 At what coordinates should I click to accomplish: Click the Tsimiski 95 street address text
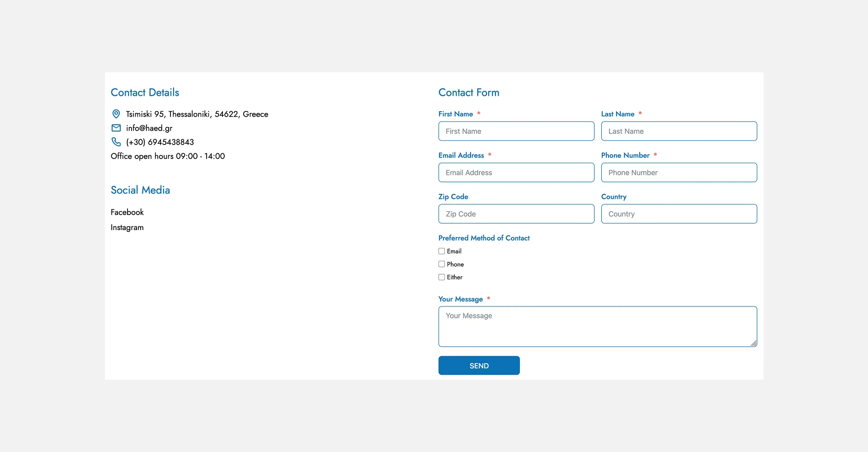[x=197, y=114]
